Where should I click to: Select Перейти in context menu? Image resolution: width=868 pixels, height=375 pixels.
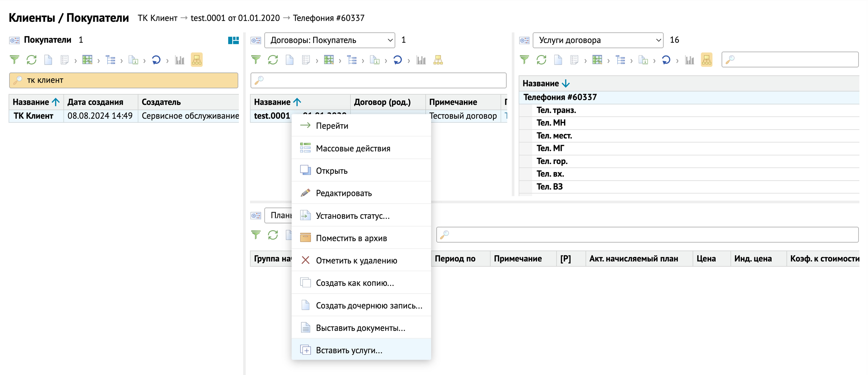[361, 126]
